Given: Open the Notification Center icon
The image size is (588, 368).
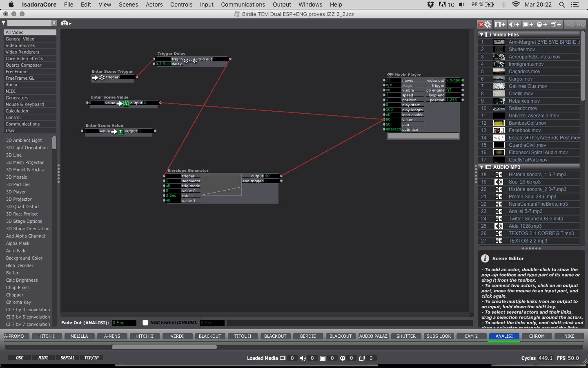Looking at the screenshot, I should (575, 4).
